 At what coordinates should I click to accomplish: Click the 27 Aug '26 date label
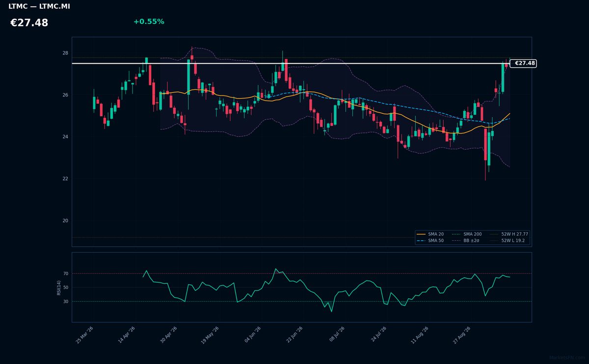click(462, 335)
